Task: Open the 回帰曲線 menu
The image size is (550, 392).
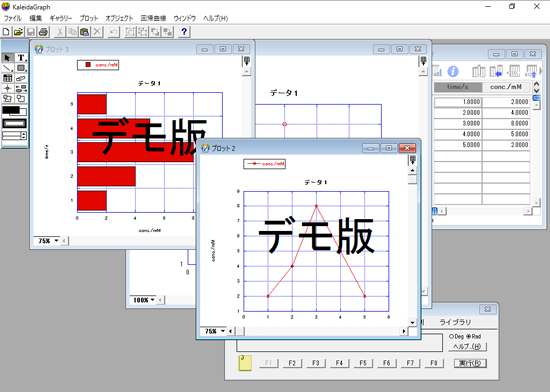Action: [153, 18]
